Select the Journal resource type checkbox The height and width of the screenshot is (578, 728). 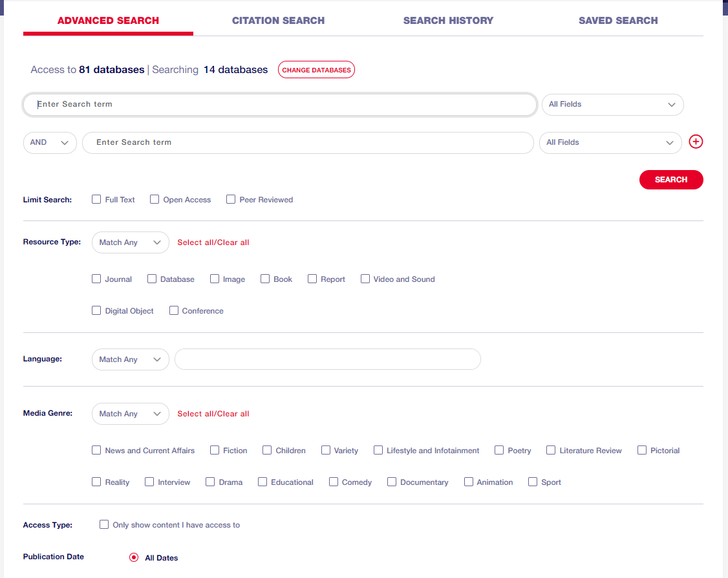click(96, 279)
